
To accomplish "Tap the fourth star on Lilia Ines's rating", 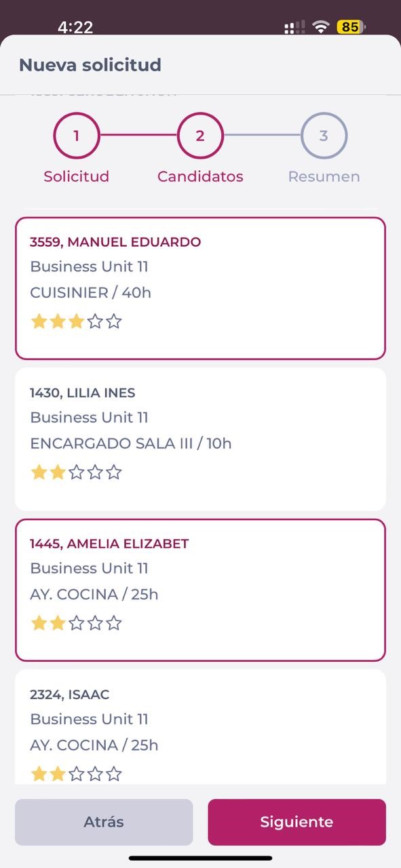I will click(95, 472).
